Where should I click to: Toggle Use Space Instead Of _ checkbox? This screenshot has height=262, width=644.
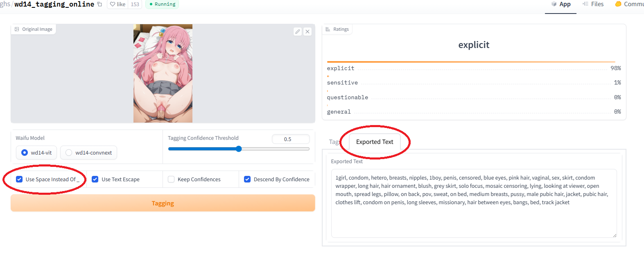click(19, 179)
